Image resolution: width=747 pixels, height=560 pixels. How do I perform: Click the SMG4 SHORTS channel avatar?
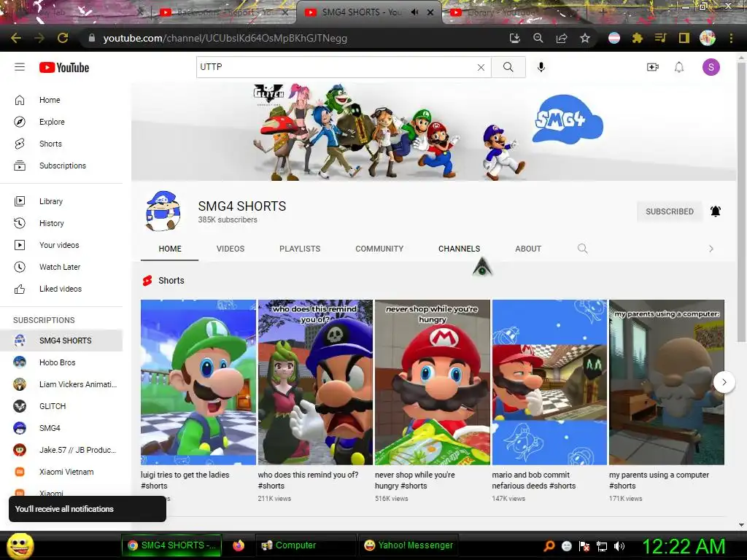[163, 211]
